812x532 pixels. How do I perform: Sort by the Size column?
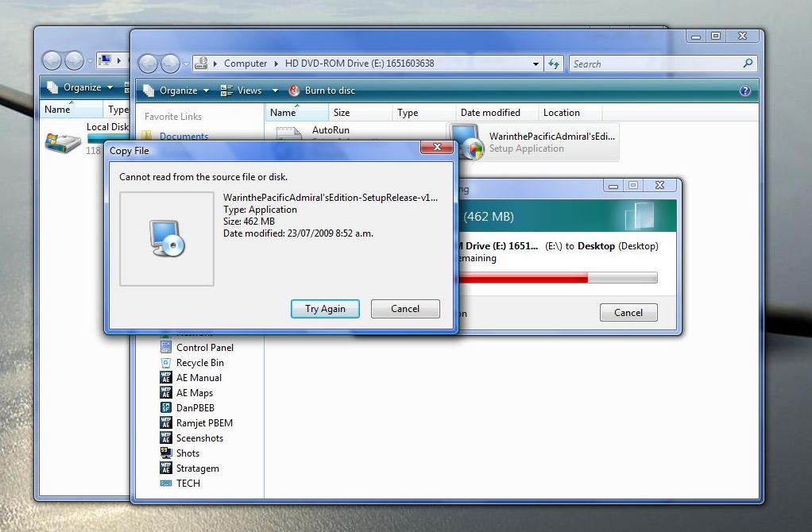[360, 112]
